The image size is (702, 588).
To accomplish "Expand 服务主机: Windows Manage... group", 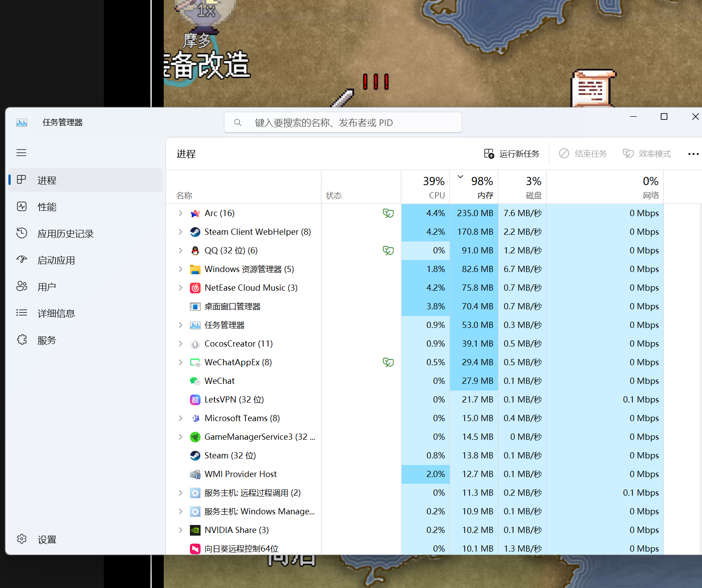I will click(180, 512).
